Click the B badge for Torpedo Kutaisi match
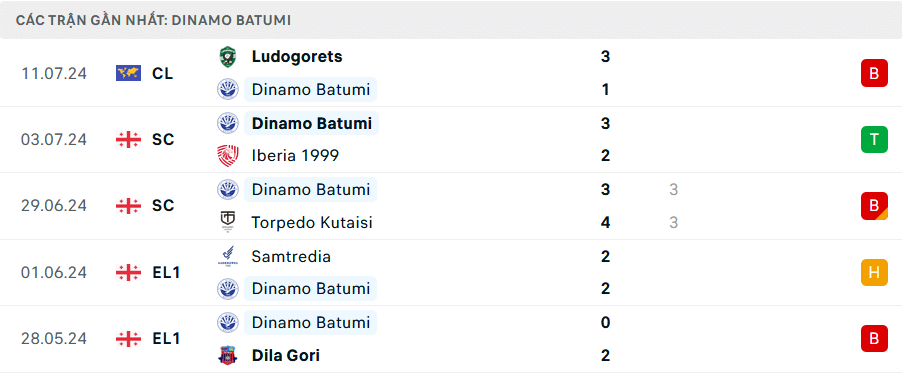The width and height of the screenshot is (902, 379). pos(874,206)
